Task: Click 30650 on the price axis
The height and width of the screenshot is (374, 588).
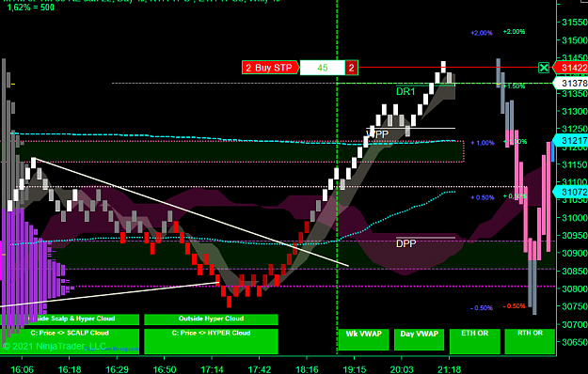Action: tap(575, 342)
